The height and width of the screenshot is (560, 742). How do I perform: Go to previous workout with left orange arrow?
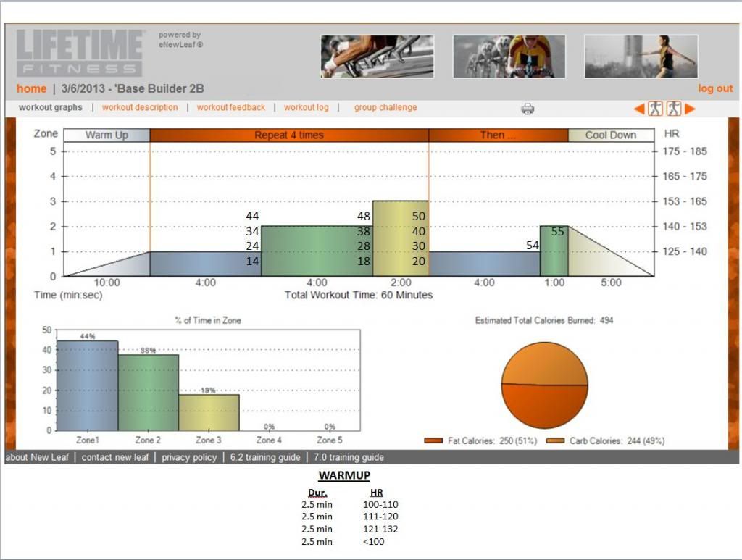pos(639,109)
